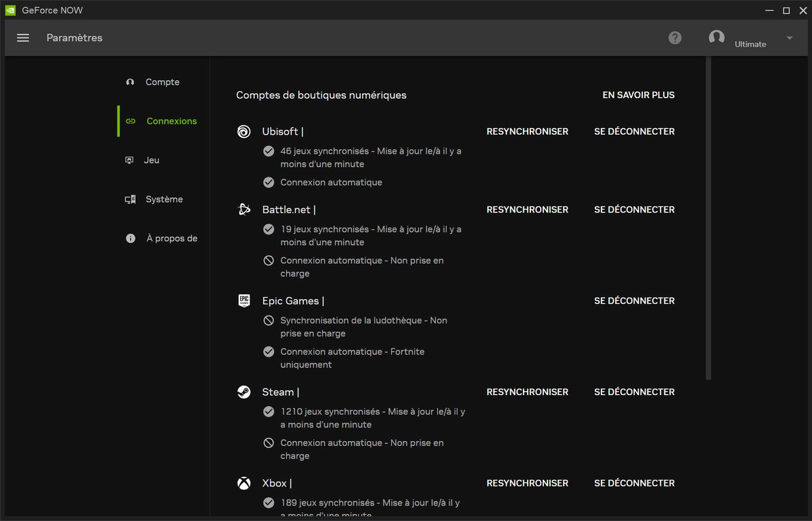Expand the dropdown next to Ultimate
This screenshot has height=521, width=812.
coord(789,38)
